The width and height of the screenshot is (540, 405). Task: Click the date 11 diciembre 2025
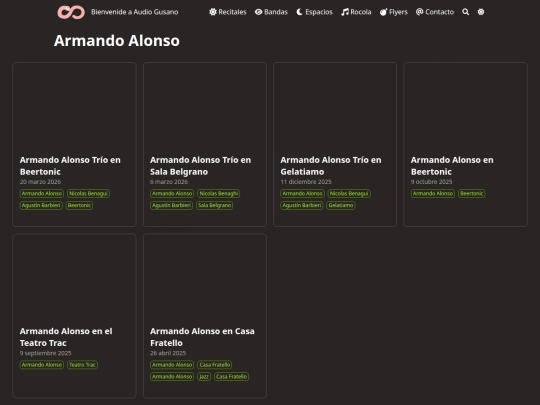[306, 182]
